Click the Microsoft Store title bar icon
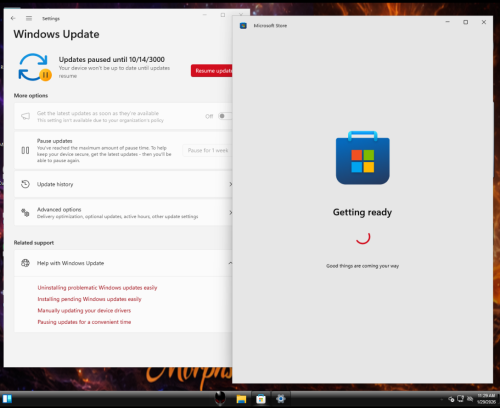This screenshot has width=500, height=408. (243, 26)
